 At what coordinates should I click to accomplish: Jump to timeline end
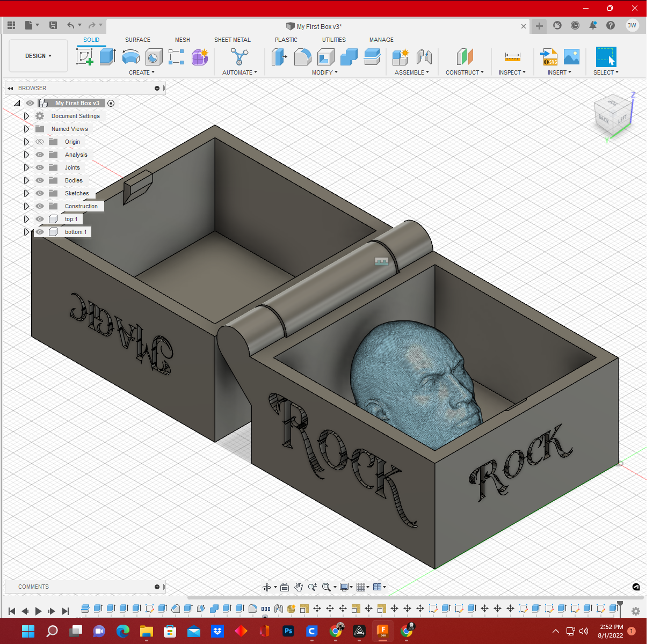click(66, 611)
